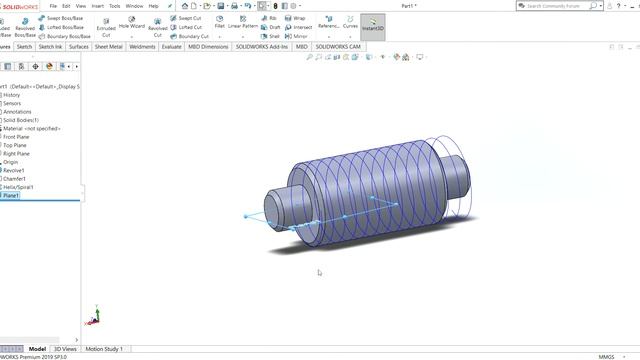The width and height of the screenshot is (640, 360).
Task: Open the Motion Study 1 tab
Action: [104, 349]
